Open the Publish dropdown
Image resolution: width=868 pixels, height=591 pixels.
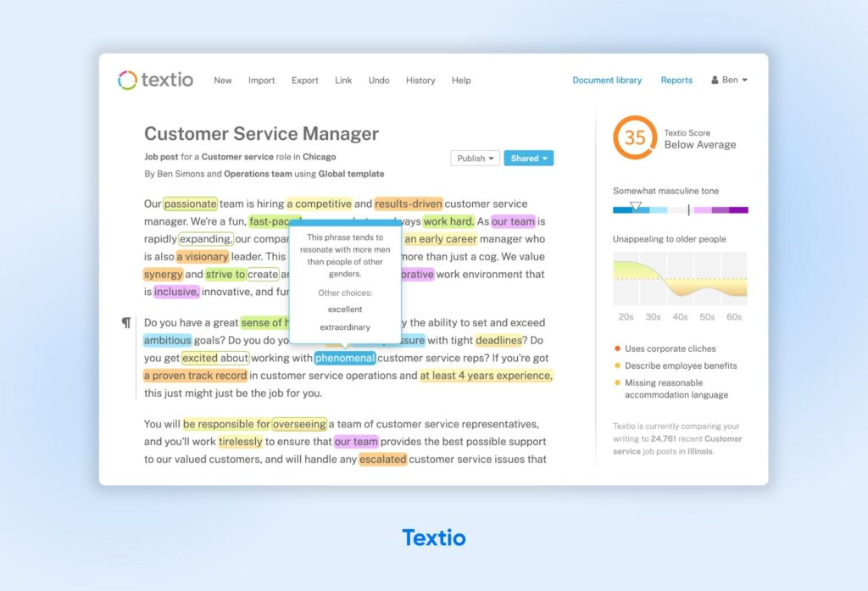coord(474,158)
